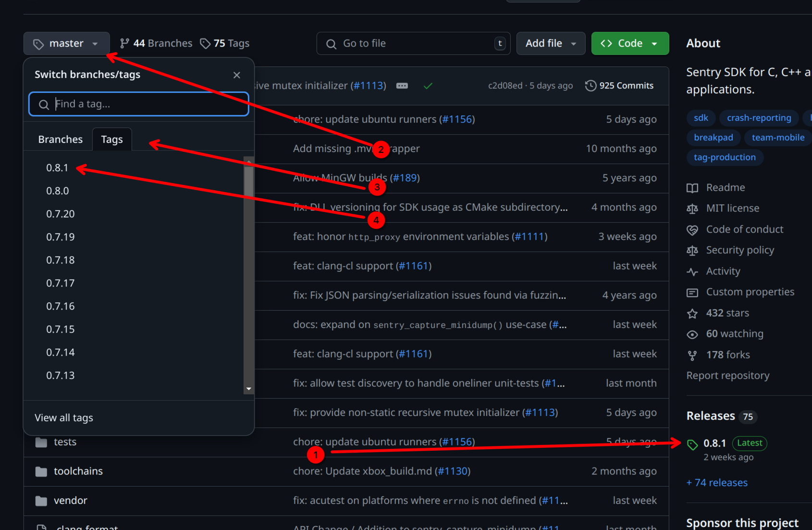Open the + 74 releases link
This screenshot has width=812, height=530.
(717, 482)
